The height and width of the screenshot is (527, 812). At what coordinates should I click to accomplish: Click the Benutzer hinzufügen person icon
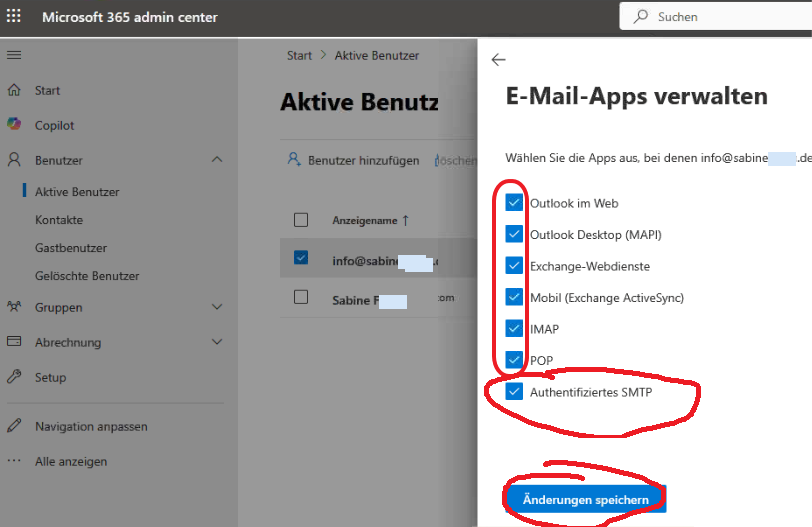294,159
